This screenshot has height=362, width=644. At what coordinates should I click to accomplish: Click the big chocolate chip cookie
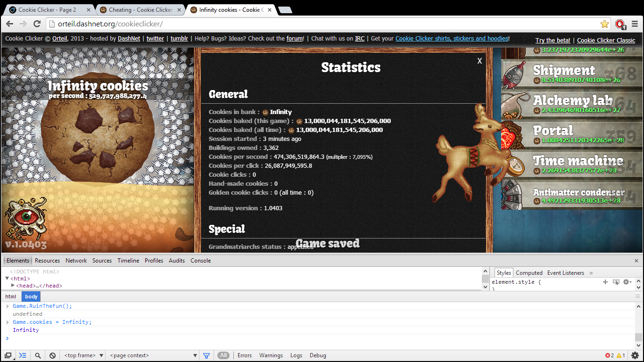pos(98,127)
